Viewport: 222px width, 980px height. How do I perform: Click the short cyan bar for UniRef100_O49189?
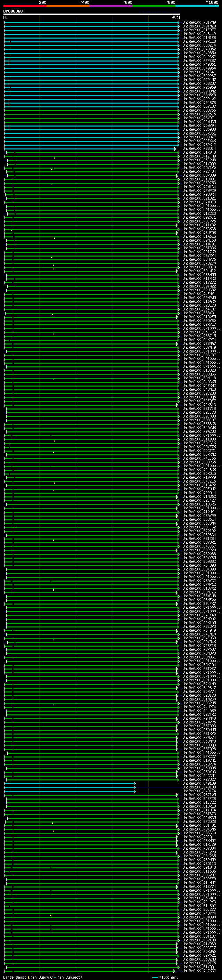coord(70,783)
